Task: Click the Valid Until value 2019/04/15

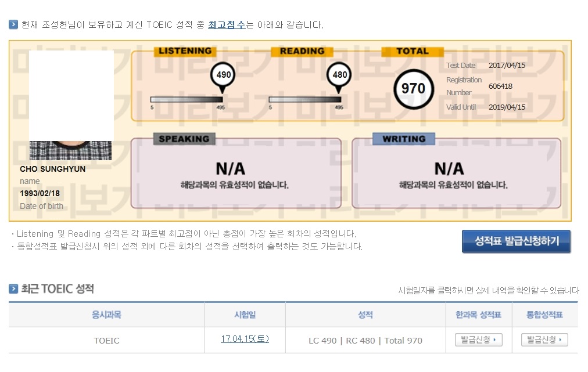Action: point(507,107)
